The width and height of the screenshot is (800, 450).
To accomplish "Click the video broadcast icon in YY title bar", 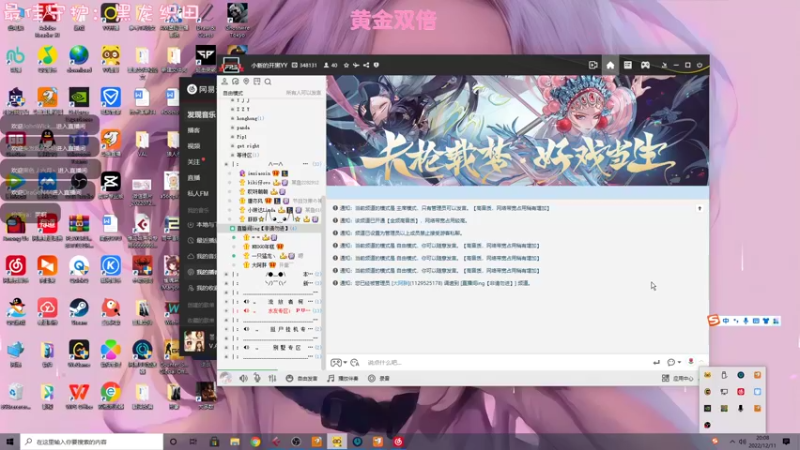I will point(593,65).
